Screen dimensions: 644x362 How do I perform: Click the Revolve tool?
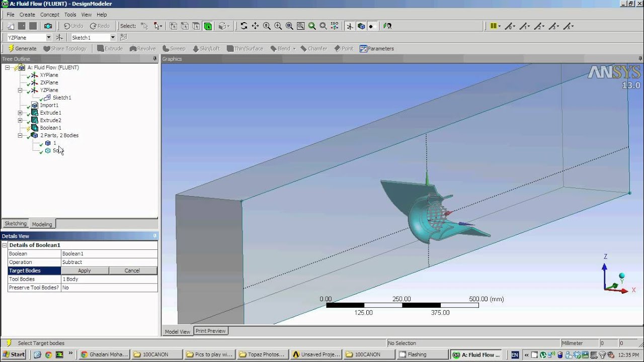pyautogui.click(x=143, y=49)
